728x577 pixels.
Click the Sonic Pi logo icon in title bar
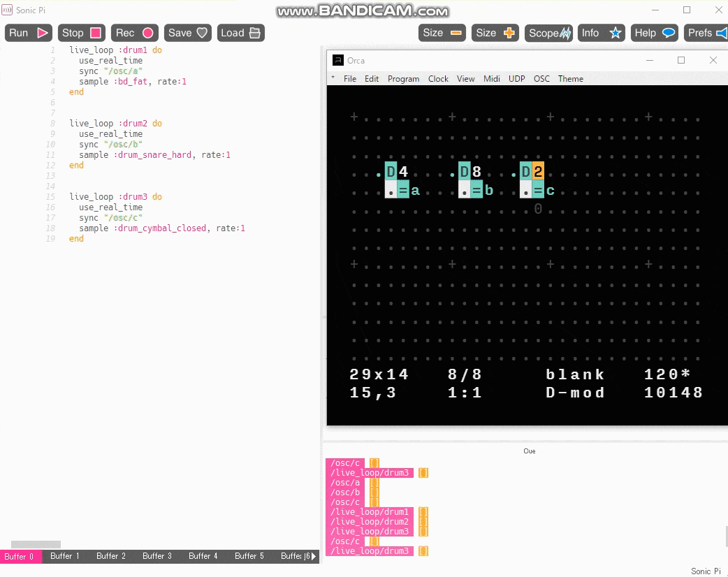click(x=7, y=10)
